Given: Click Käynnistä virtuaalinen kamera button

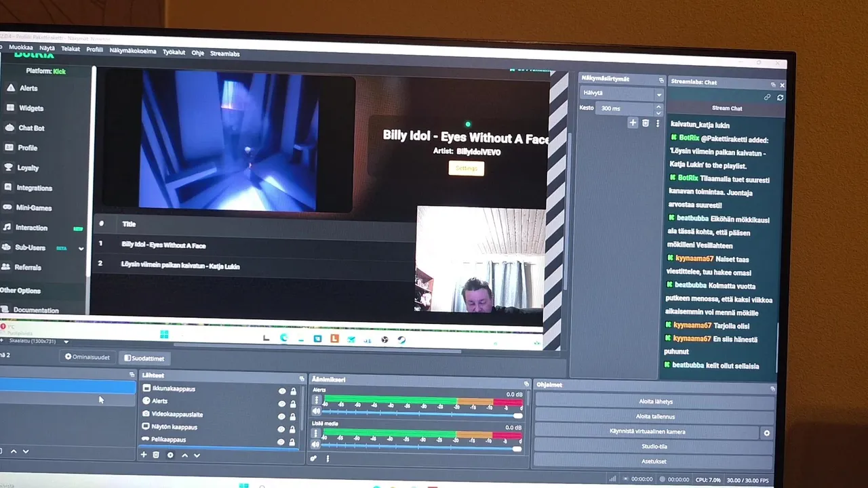Looking at the screenshot, I should 647,432.
